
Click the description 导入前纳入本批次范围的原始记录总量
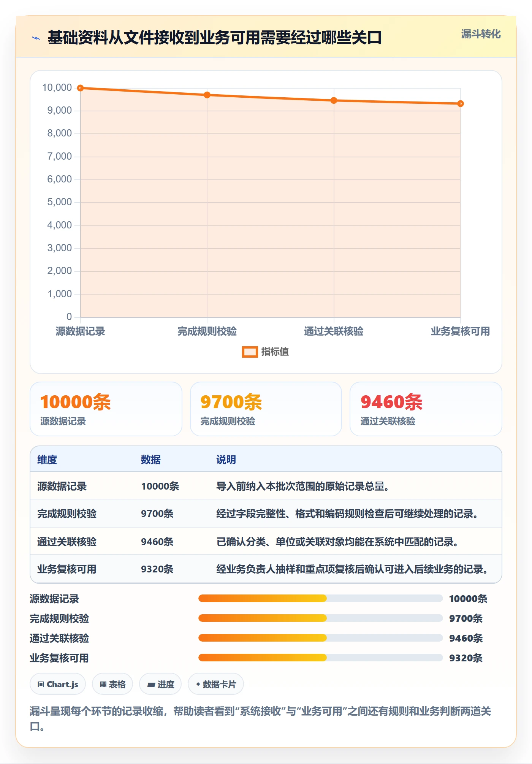(x=303, y=486)
